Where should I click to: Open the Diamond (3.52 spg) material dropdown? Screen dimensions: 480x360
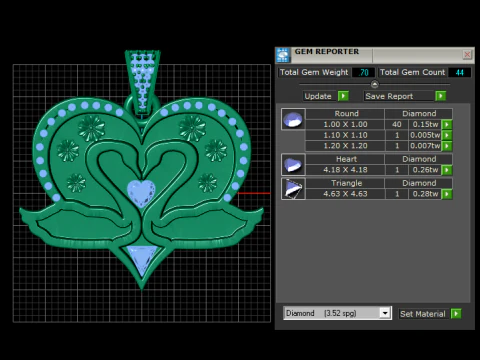click(385, 313)
